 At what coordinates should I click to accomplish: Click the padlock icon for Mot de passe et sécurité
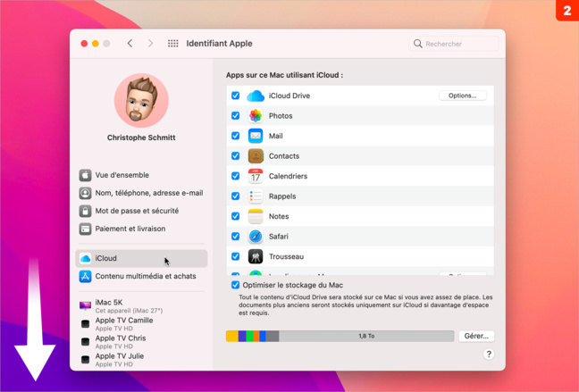point(85,211)
